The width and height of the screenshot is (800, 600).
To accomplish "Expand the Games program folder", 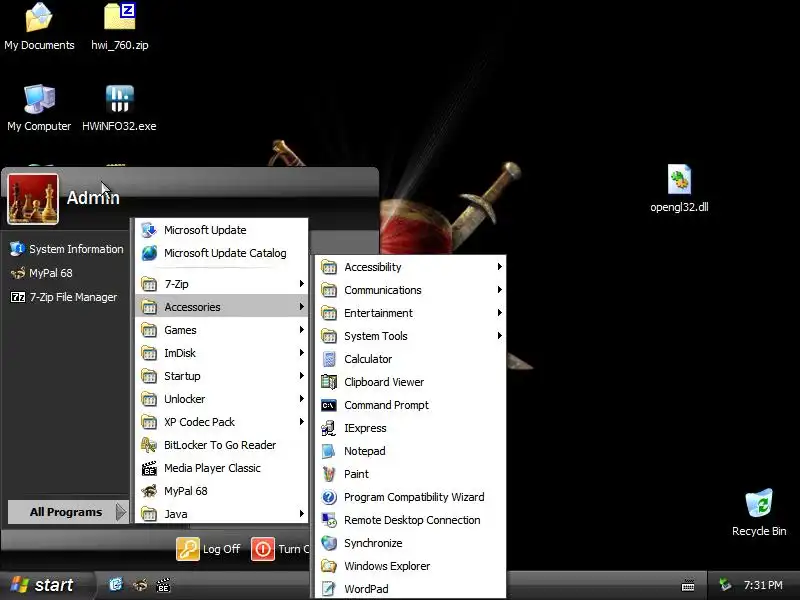I will click(x=221, y=330).
